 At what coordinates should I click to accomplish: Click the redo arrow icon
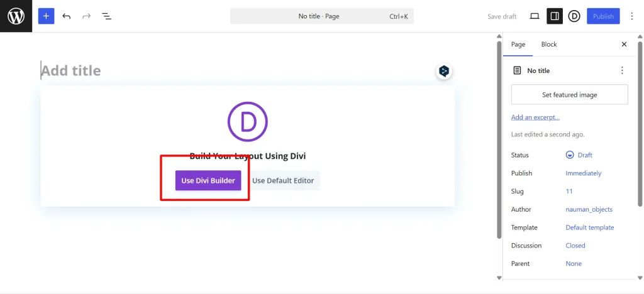click(86, 16)
